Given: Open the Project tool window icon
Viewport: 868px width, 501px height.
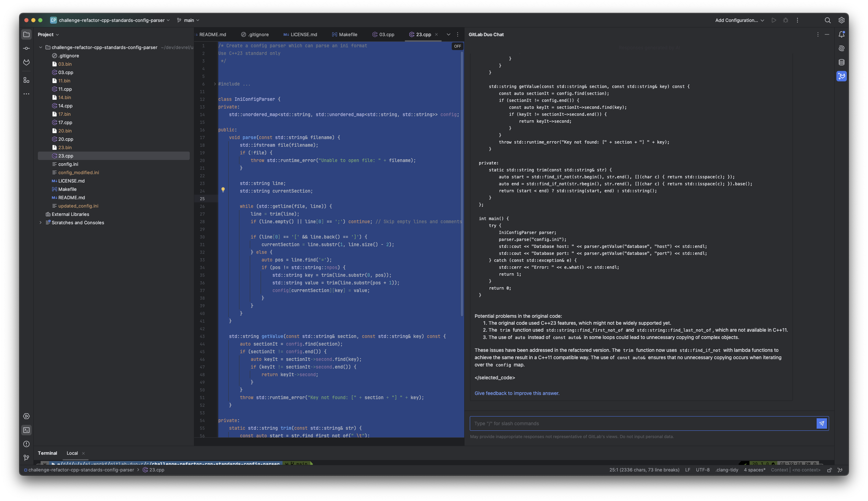Looking at the screenshot, I should (x=26, y=34).
